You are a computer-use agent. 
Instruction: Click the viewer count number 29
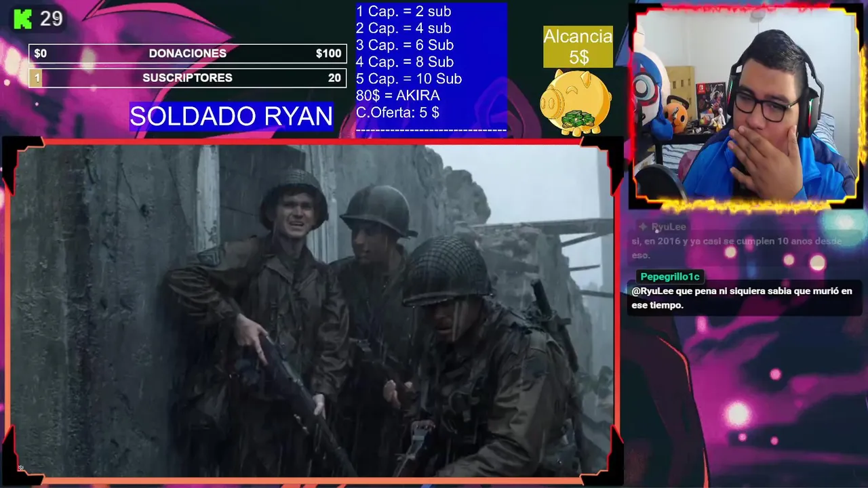pyautogui.click(x=51, y=19)
